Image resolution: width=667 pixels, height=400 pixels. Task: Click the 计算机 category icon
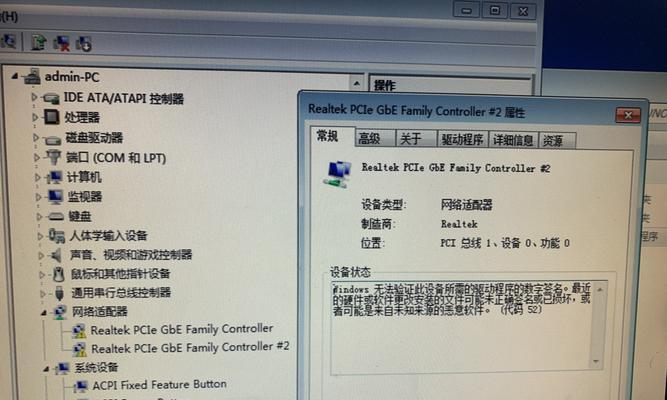(55, 177)
